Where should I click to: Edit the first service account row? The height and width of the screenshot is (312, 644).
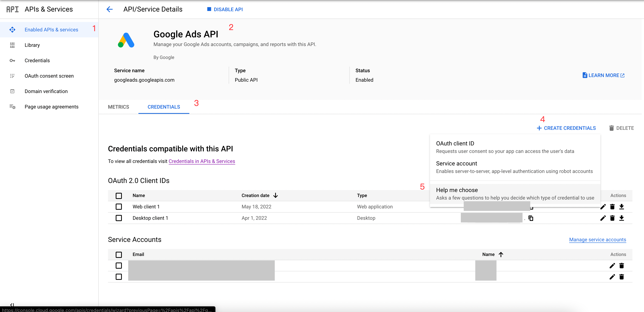click(x=612, y=266)
